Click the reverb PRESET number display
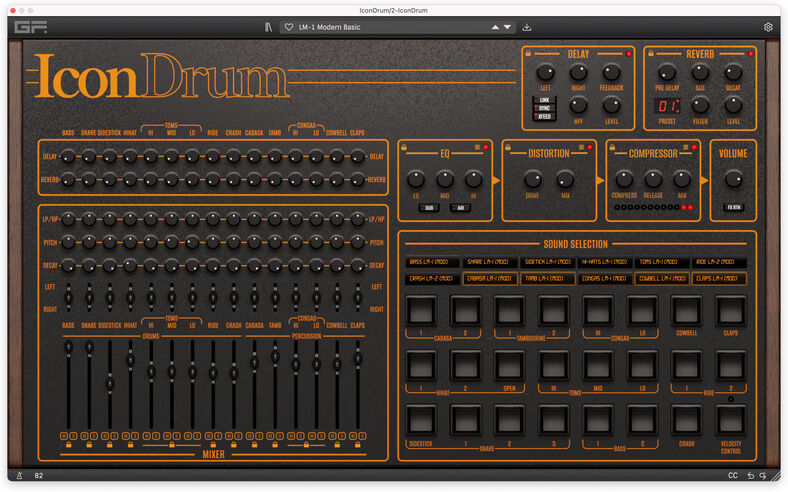 (667, 106)
